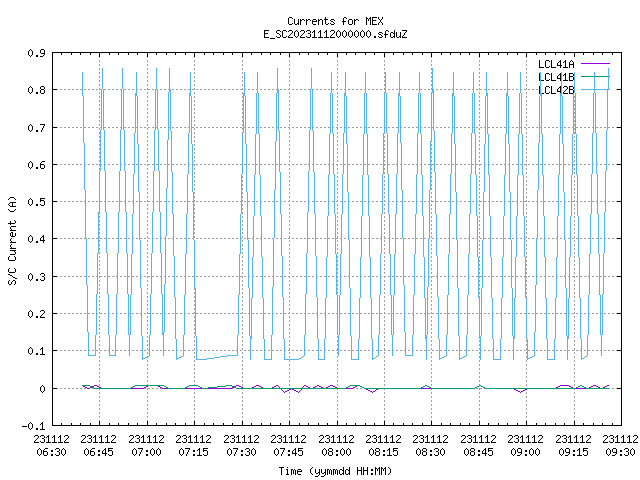Click the x-axis tick label 07:30
This screenshot has width=640, height=480.
[241, 452]
